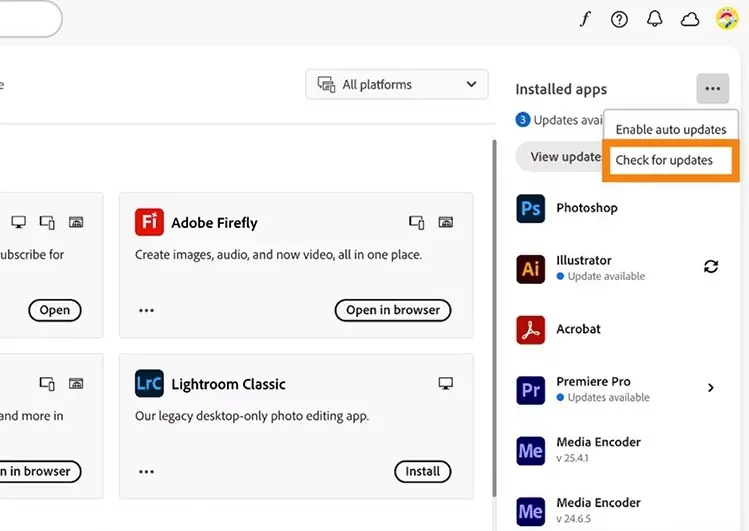This screenshot has height=531, width=749.
Task: Expand Premiere Pro updates chevron
Action: click(711, 388)
